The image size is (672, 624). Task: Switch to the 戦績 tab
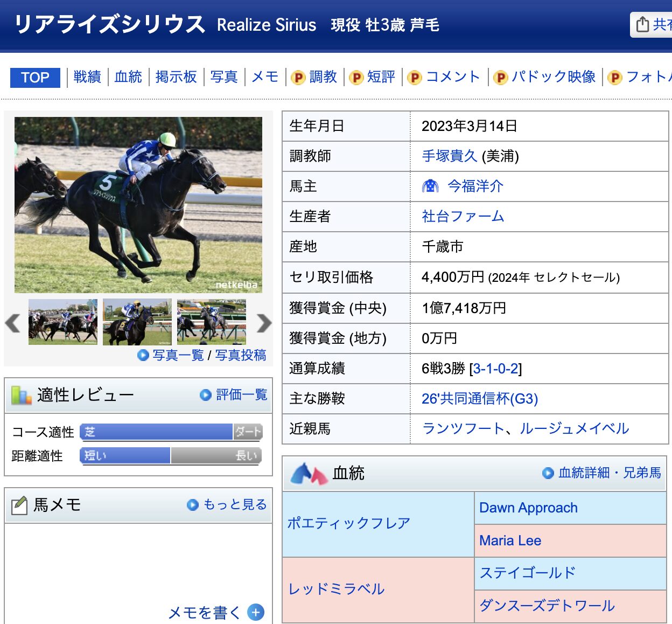87,77
